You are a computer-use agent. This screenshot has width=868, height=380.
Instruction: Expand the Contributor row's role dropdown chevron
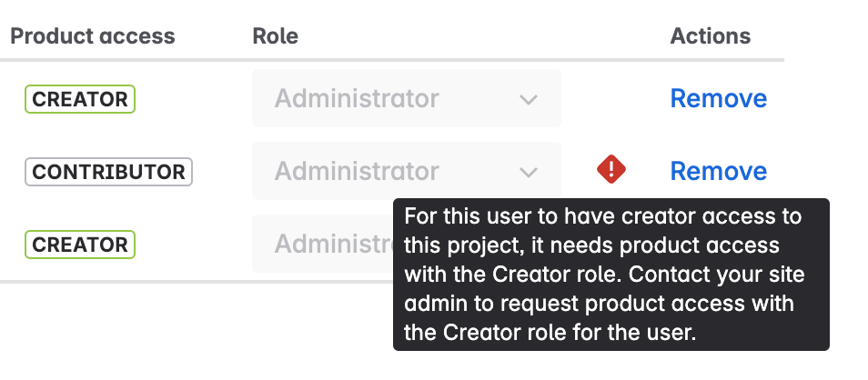529,172
